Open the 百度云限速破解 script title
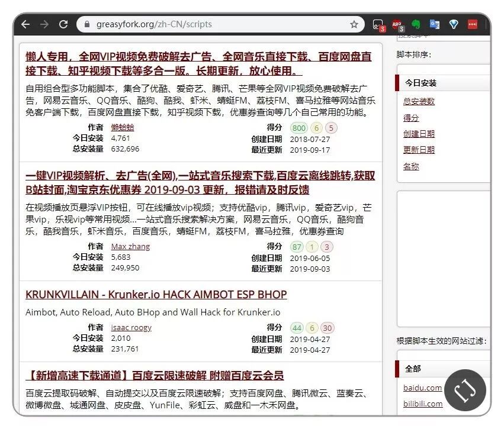This screenshot has height=429, width=504. tap(155, 375)
